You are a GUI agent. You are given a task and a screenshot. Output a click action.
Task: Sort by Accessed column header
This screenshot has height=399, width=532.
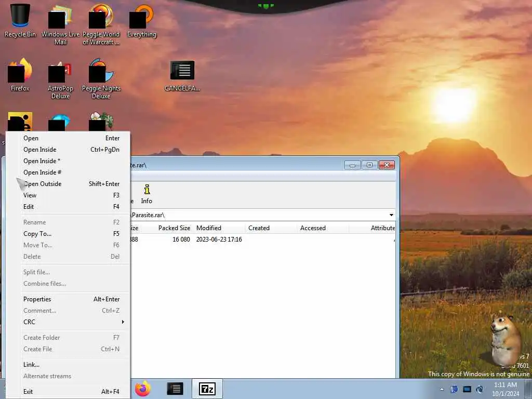click(x=322, y=228)
